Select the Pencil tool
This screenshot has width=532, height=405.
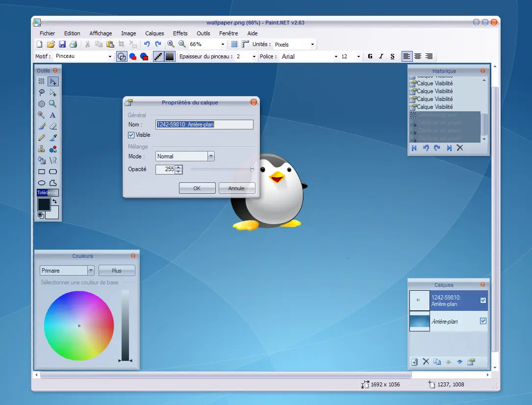pos(41,138)
